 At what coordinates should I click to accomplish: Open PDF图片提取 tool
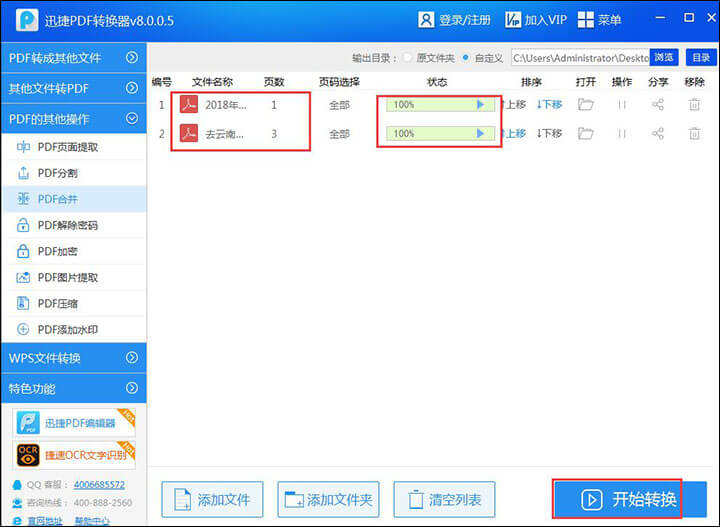(x=73, y=278)
